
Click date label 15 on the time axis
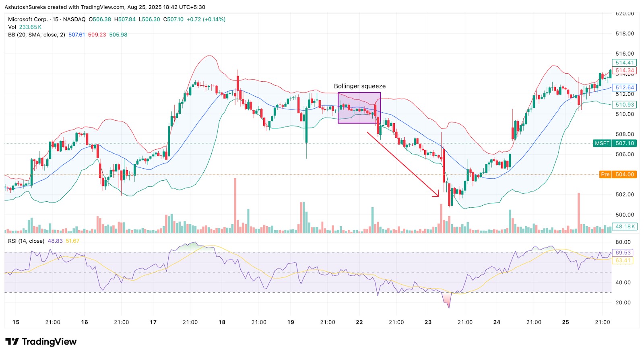pyautogui.click(x=16, y=322)
